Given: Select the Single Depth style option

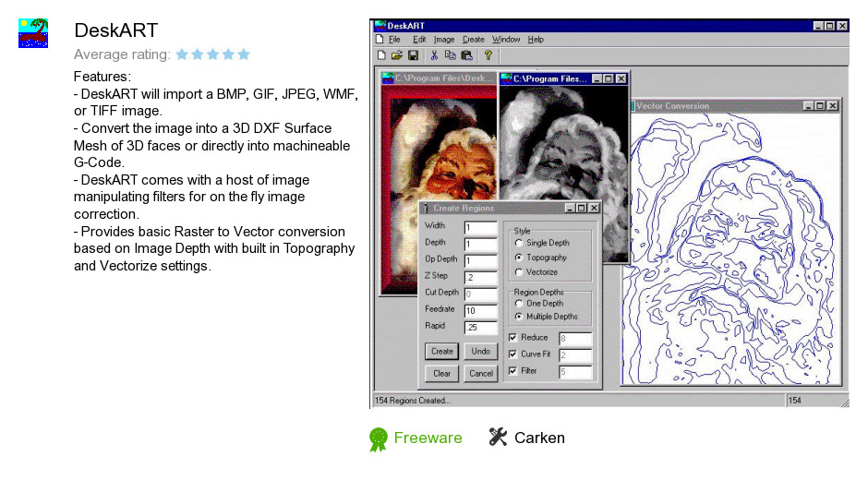Looking at the screenshot, I should pyautogui.click(x=542, y=243).
